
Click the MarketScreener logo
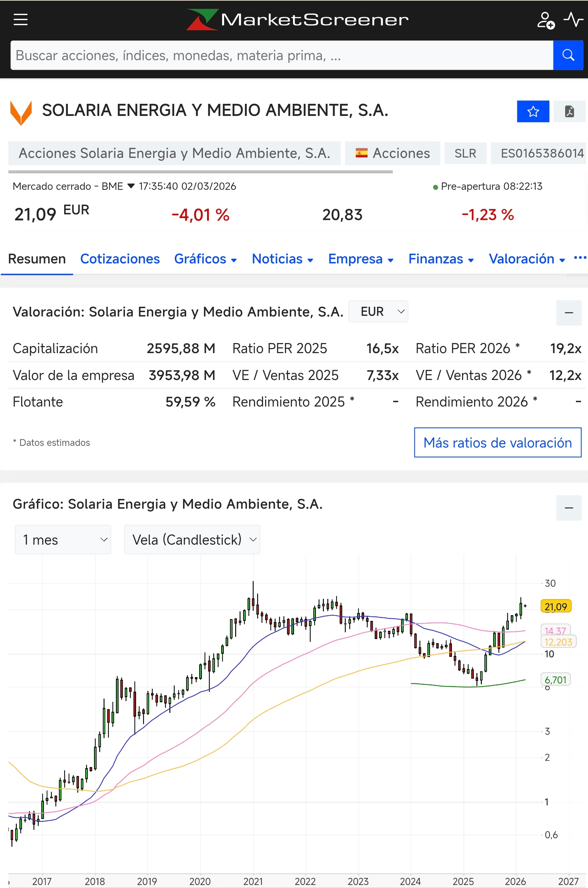297,19
